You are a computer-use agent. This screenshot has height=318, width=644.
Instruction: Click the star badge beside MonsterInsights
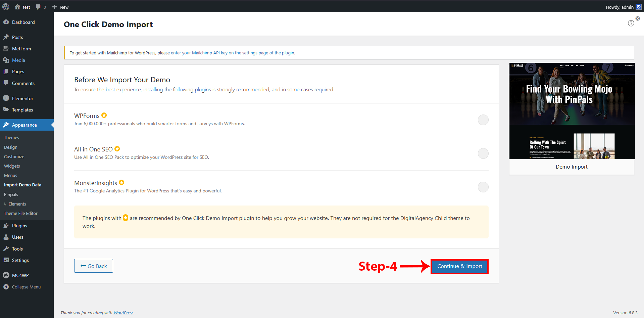tap(121, 183)
